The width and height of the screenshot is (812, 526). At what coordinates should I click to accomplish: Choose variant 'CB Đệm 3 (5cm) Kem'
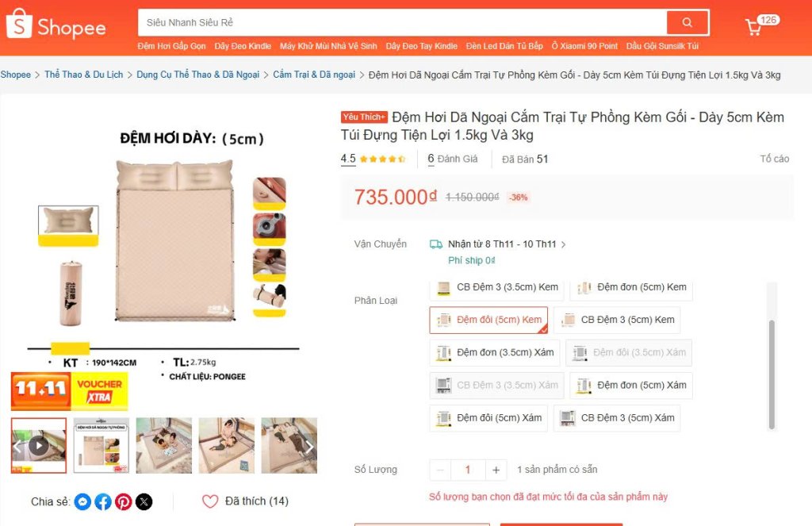(x=617, y=320)
